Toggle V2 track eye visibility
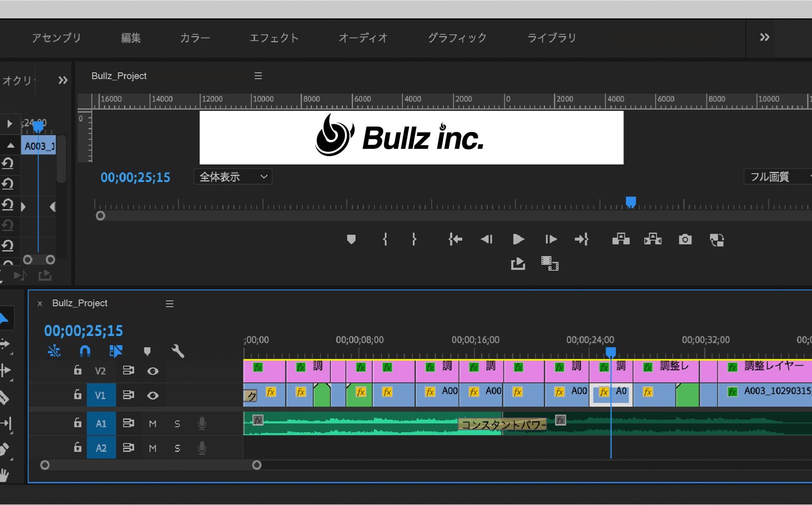 point(153,371)
